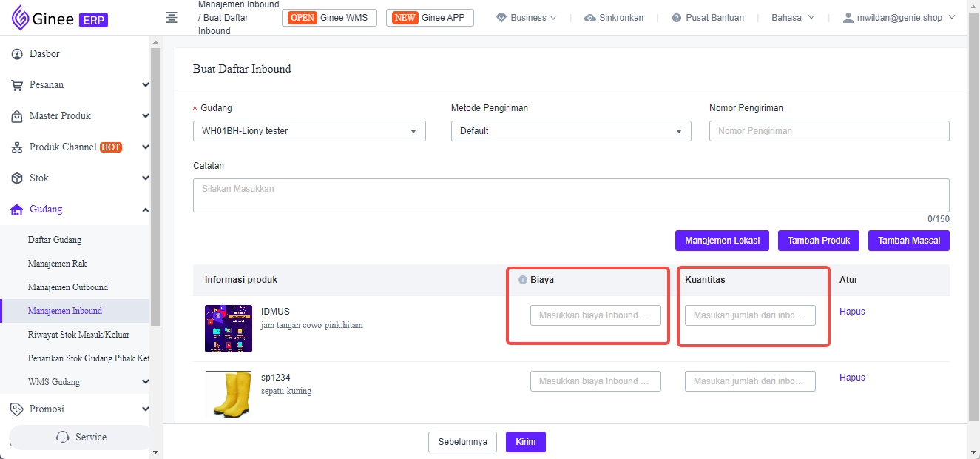Click the HOT badge on Produk Channel

[111, 147]
